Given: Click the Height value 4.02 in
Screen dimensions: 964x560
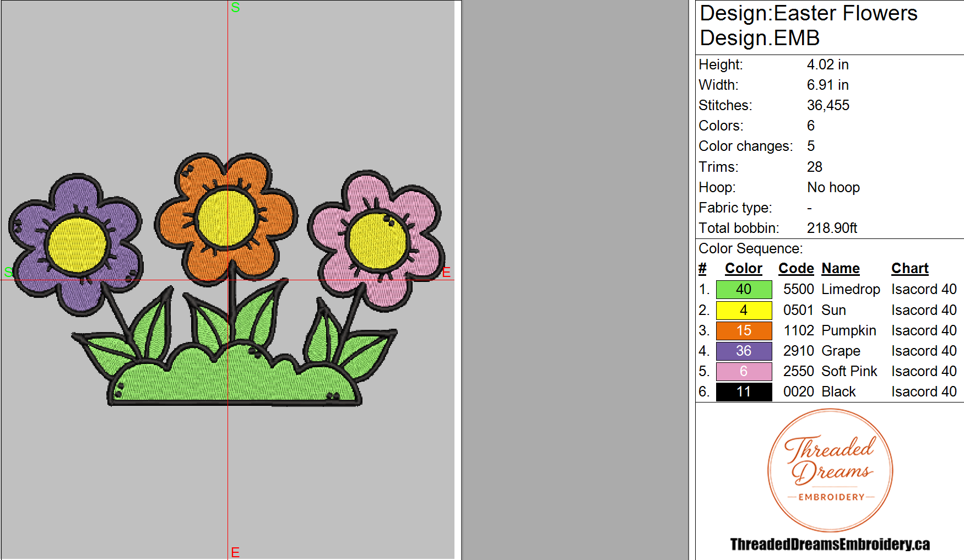Looking at the screenshot, I should [x=827, y=65].
